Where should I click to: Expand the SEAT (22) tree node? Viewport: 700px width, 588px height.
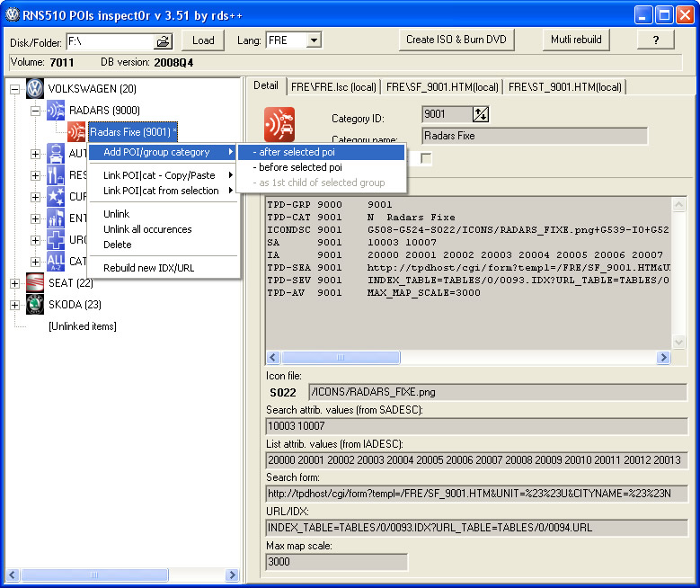(14, 283)
